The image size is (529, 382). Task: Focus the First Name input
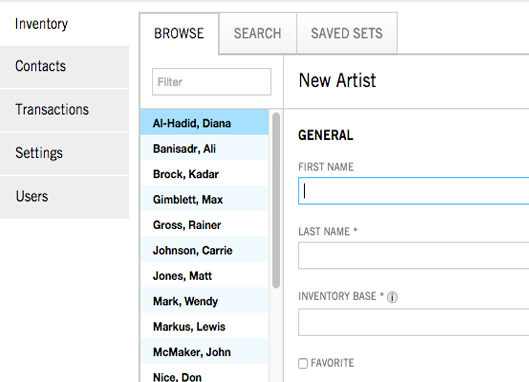414,191
